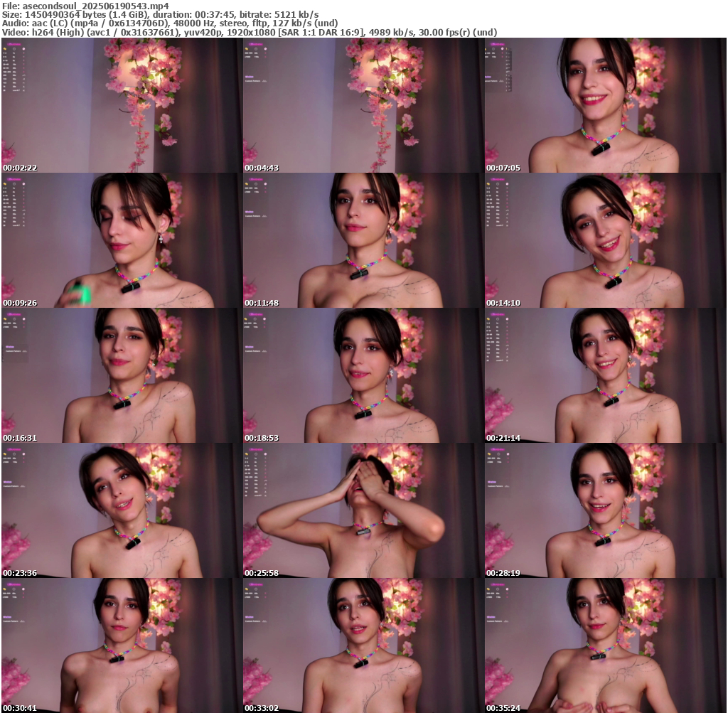Click the '00:28:19' timestamp label
The height and width of the screenshot is (713, 728).
coord(504,573)
